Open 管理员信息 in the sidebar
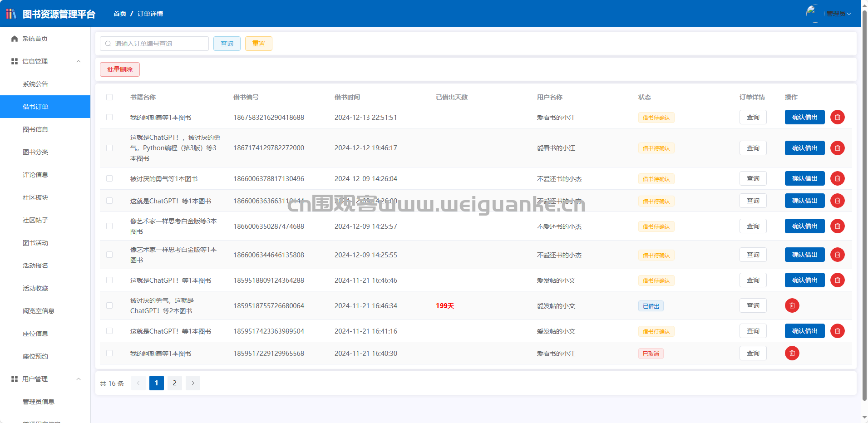The width and height of the screenshot is (868, 423). coord(45,402)
